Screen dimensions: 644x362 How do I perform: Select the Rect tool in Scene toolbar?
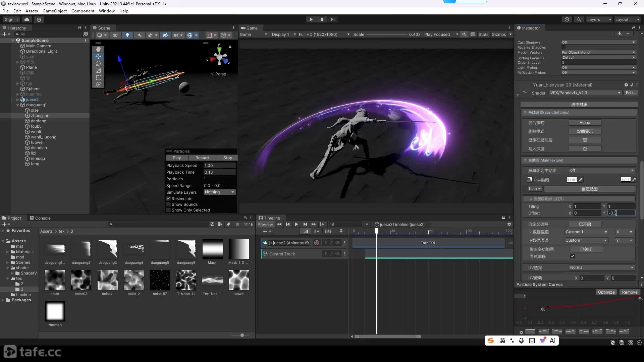[98, 77]
